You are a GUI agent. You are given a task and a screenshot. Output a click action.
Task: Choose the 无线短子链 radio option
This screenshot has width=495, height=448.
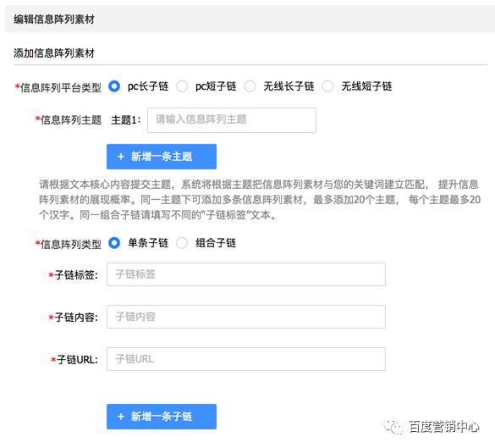327,86
